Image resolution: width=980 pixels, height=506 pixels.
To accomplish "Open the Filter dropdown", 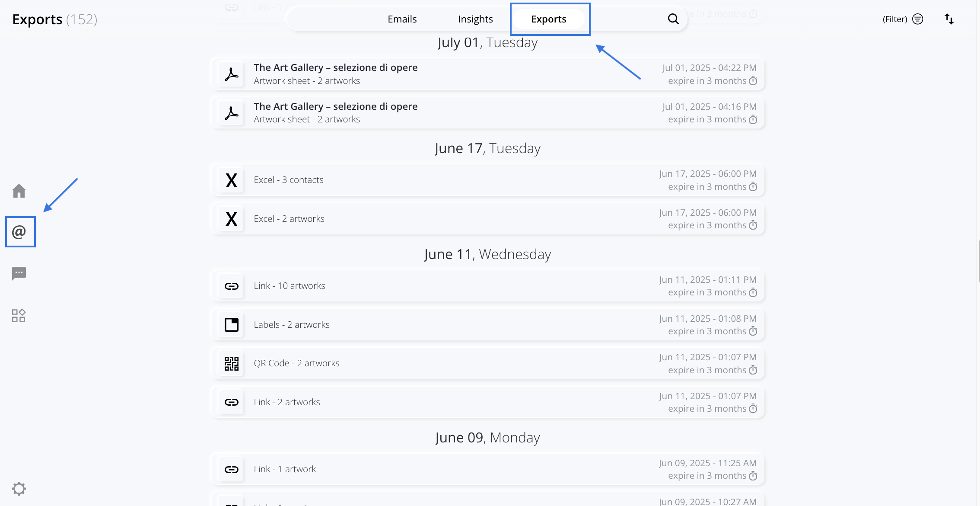I will (903, 19).
